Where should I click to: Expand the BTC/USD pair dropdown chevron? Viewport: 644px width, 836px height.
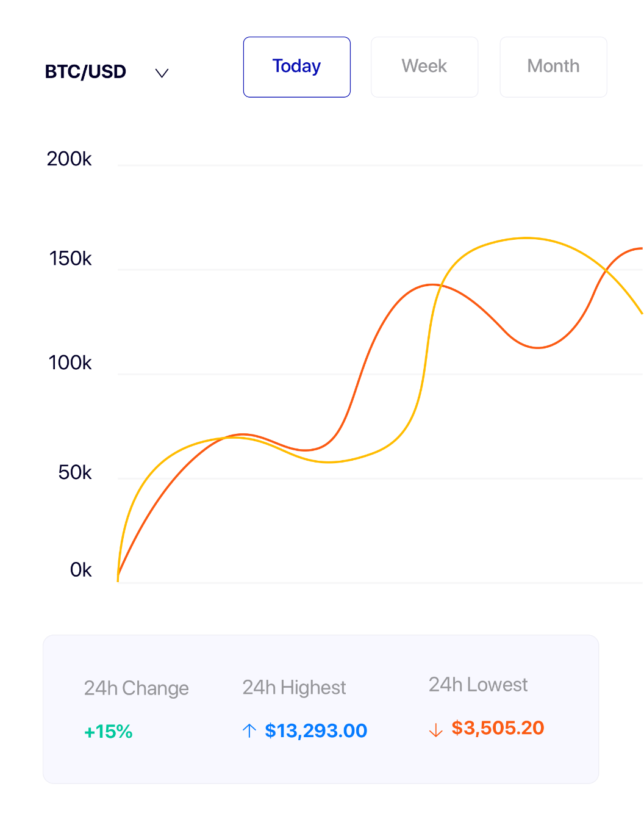162,73
